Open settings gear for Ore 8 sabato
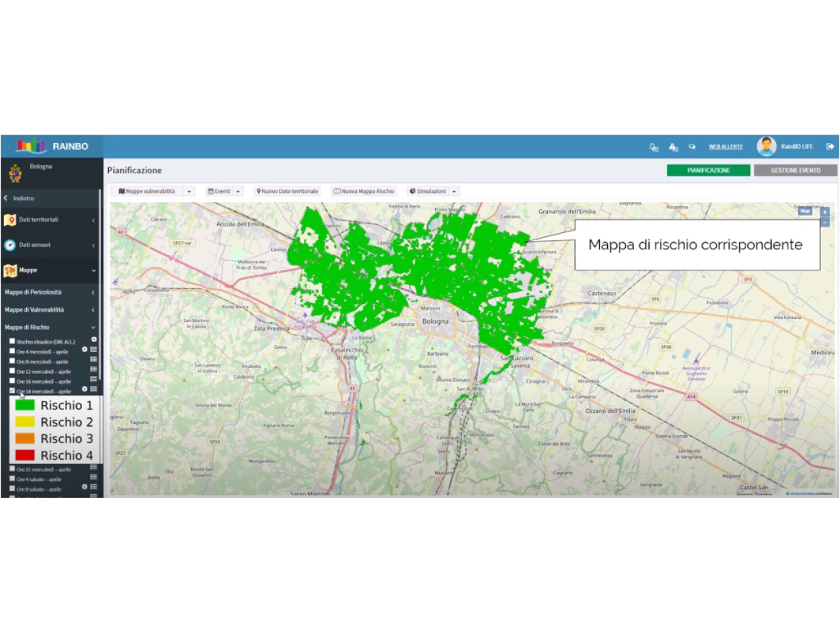The height and width of the screenshot is (630, 840). 85,487
